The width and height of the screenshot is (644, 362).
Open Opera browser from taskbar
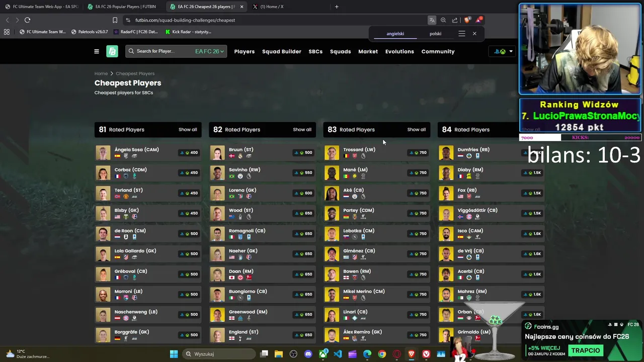(x=396, y=354)
